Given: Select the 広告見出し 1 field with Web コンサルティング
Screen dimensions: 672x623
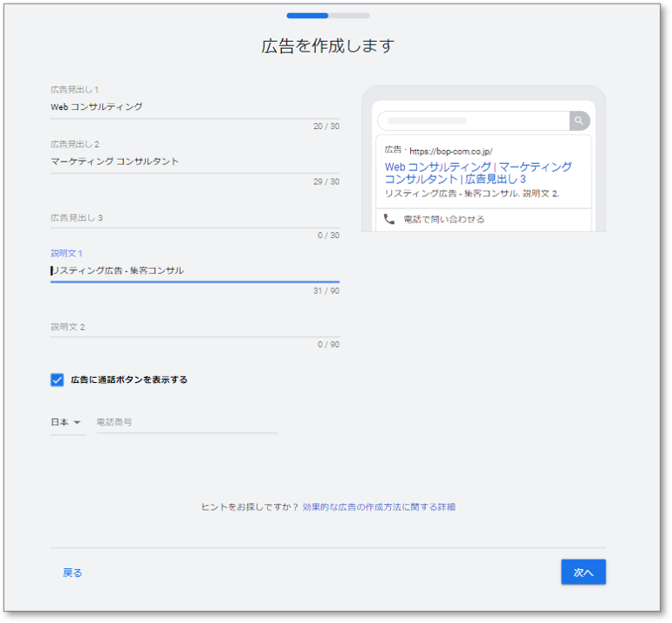Looking at the screenshot, I should [x=195, y=106].
